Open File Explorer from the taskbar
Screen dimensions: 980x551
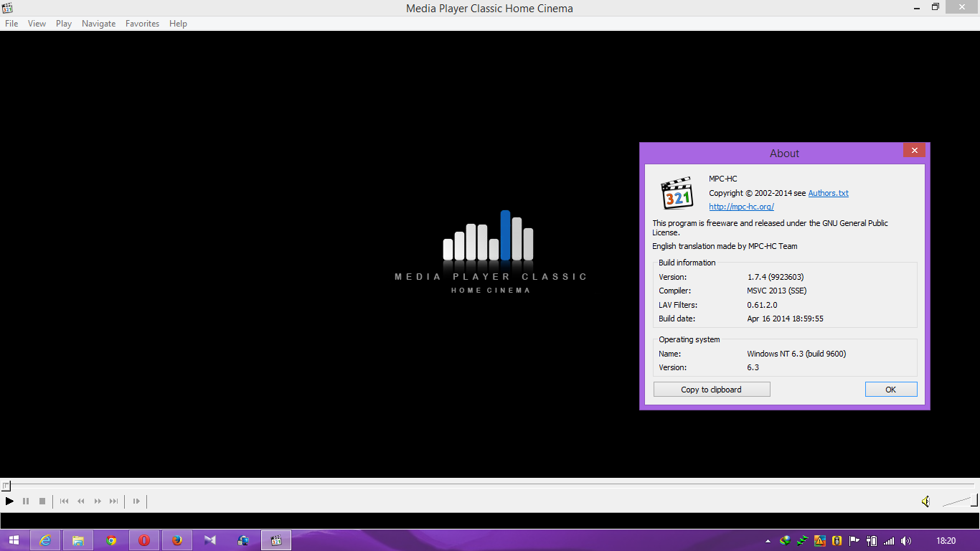coord(78,540)
